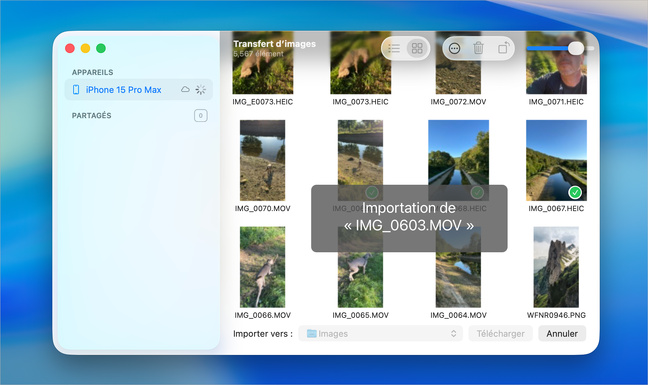
Task: Switch to list view
Action: pos(394,48)
